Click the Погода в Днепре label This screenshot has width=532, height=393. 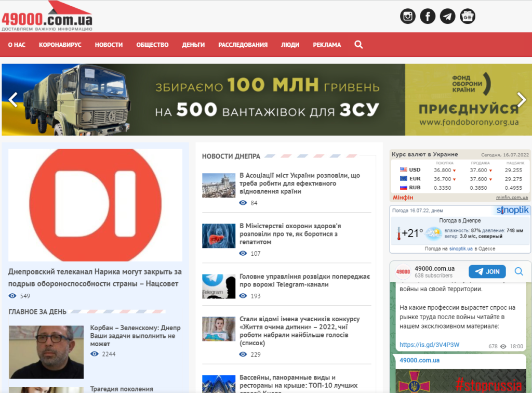click(x=460, y=220)
